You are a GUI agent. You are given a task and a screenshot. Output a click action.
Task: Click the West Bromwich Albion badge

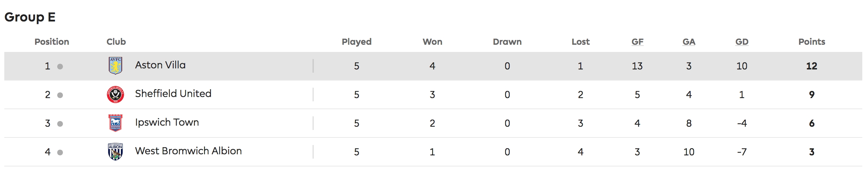point(115,152)
